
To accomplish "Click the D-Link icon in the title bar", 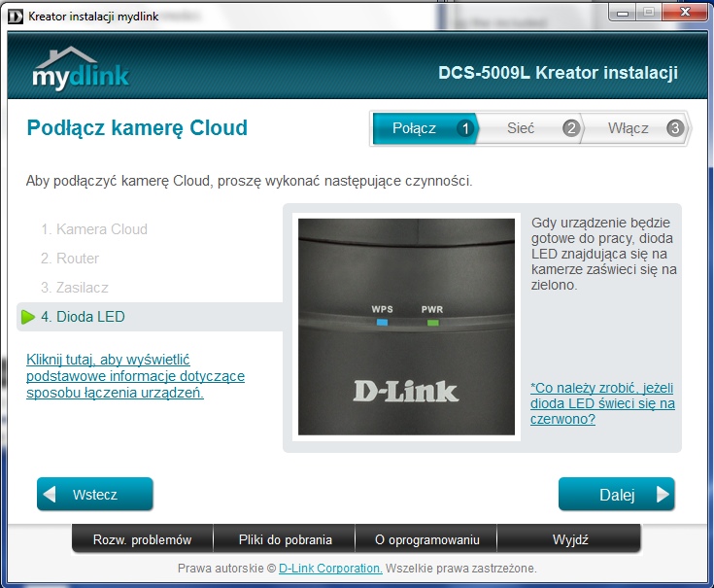I will pos(16,17).
